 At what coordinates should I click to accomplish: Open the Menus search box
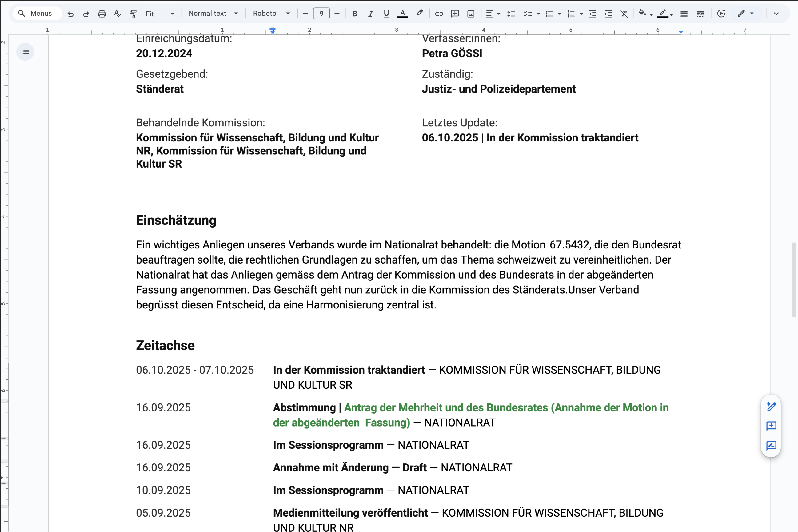37,14
